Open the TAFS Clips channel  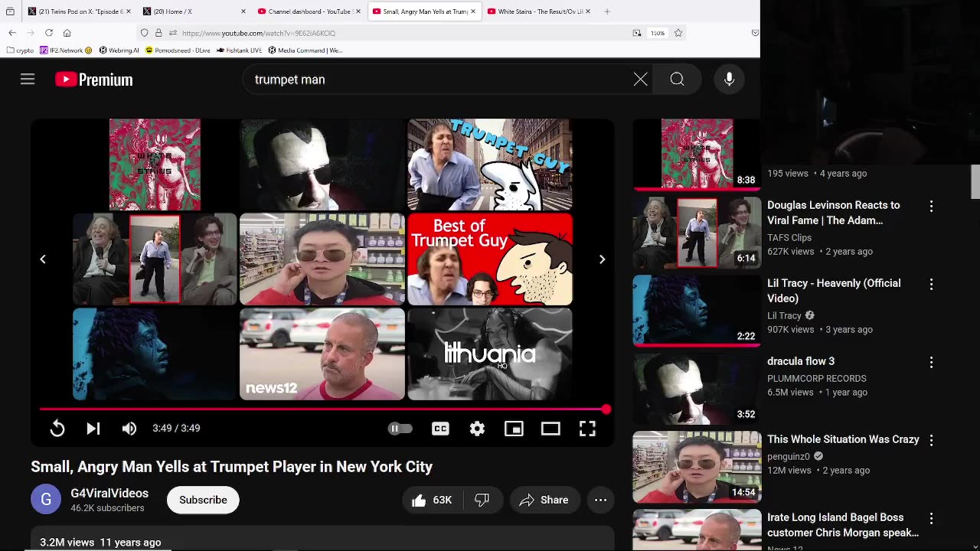[789, 237]
